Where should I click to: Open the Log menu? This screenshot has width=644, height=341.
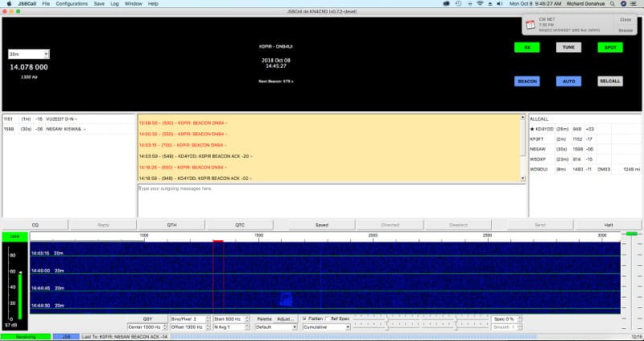point(114,3)
